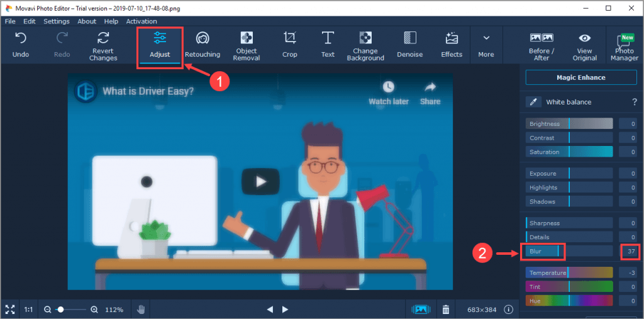Viewport: 644px width, 319px height.
Task: Delete photo with trash icon
Action: click(x=446, y=309)
